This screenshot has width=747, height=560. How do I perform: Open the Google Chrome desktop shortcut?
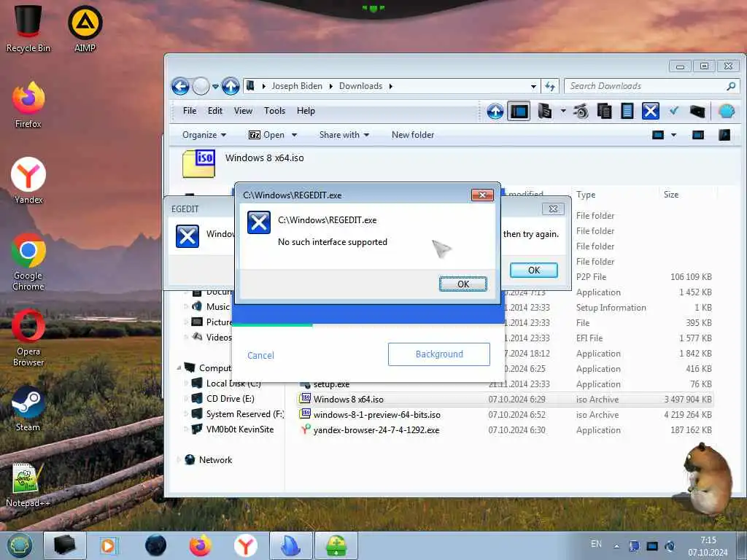28,262
